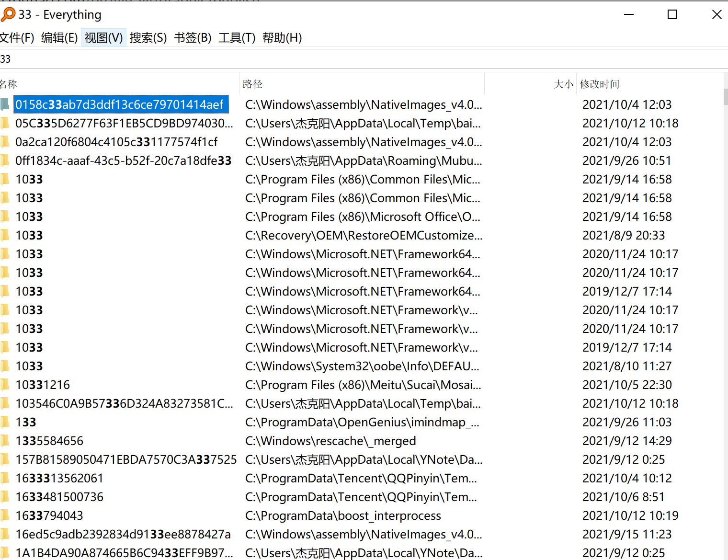Click folder icon of 1033 in Microsoft Office

(x=5, y=217)
